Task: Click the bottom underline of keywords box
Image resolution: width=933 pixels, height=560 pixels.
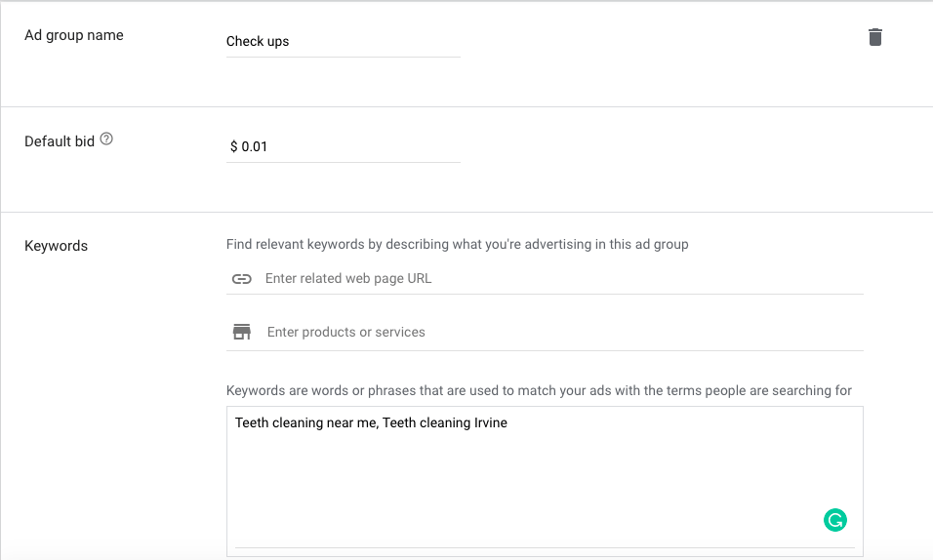Action: [x=545, y=547]
